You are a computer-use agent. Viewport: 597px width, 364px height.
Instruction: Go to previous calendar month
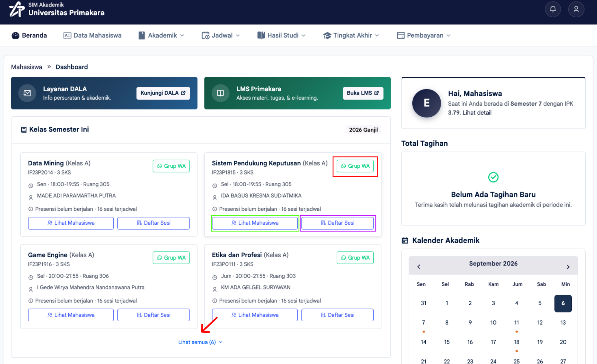click(419, 267)
